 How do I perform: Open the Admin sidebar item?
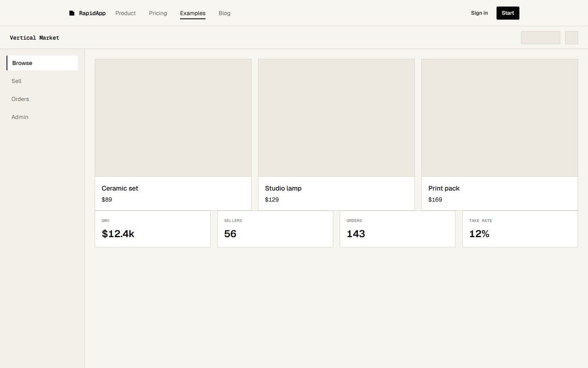pyautogui.click(x=42, y=117)
